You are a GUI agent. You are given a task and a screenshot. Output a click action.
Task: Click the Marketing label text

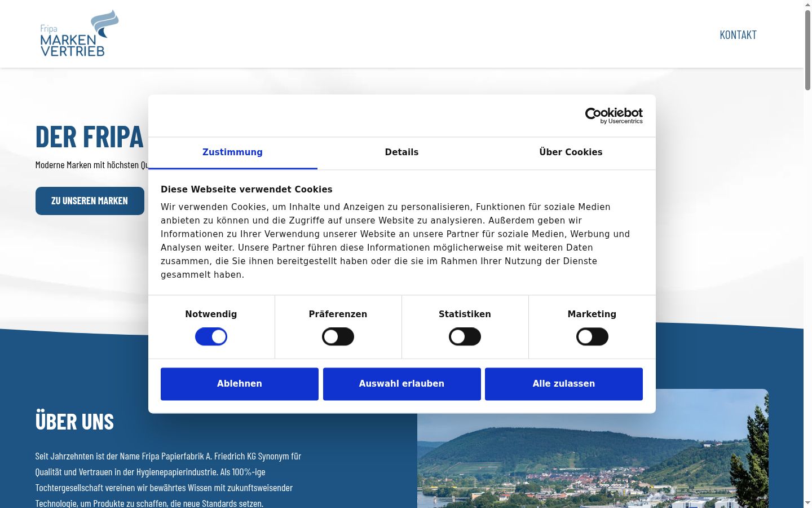pos(592,314)
